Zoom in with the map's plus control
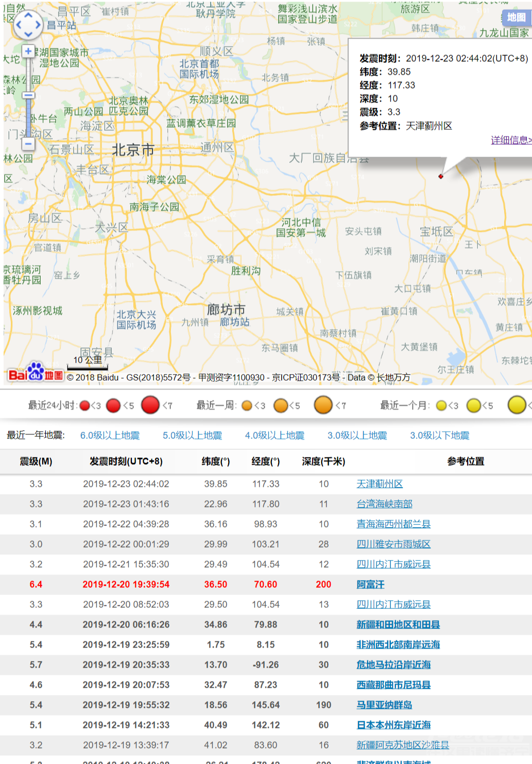The height and width of the screenshot is (764, 532). click(x=28, y=52)
